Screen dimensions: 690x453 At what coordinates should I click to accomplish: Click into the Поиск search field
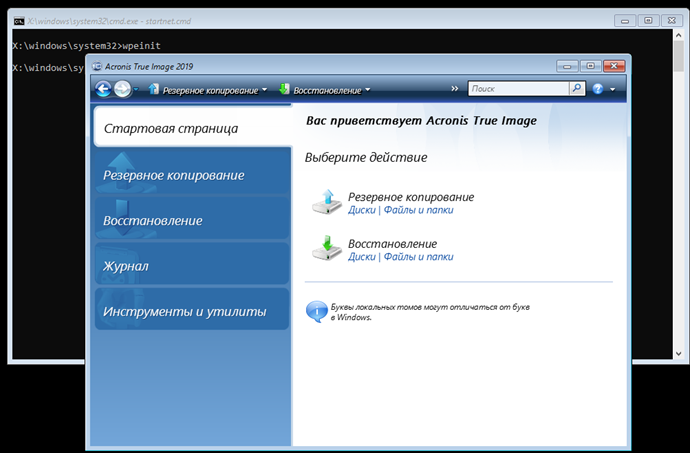(517, 89)
